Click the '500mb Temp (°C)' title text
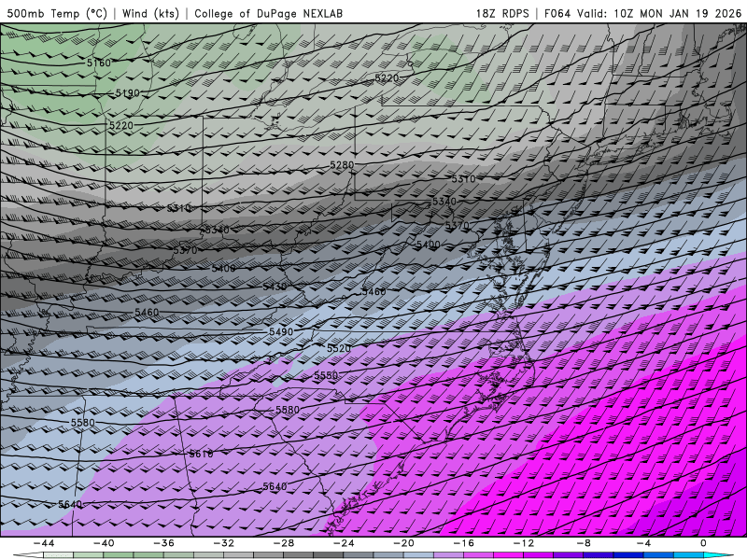 coord(57,13)
